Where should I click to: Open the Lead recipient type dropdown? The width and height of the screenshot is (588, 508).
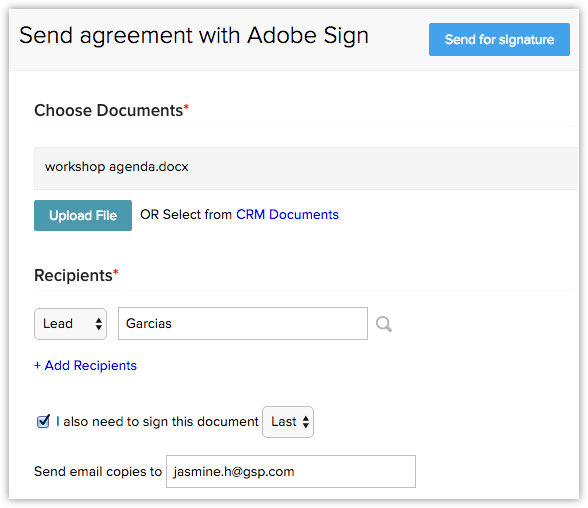click(70, 324)
